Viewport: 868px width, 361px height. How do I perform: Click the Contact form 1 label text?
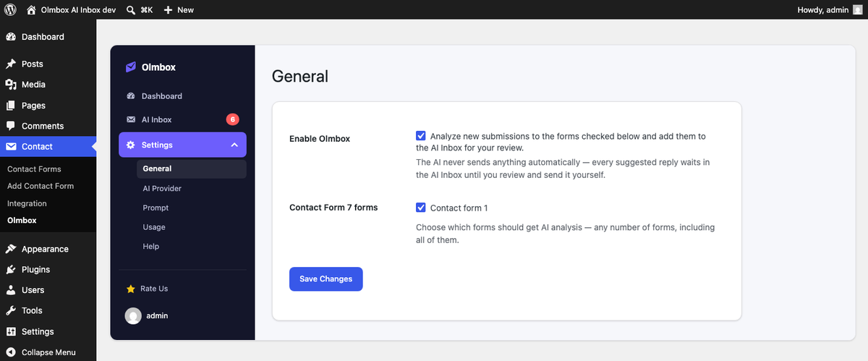click(x=459, y=208)
